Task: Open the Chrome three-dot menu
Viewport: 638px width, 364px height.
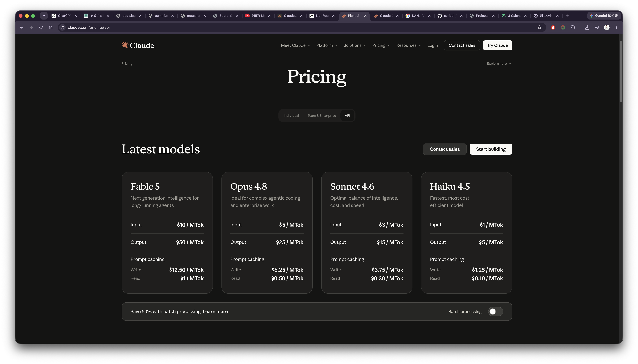Action: 616,28
